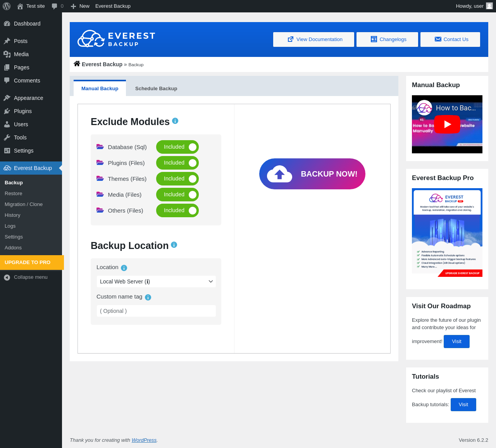Toggle Plugins (Files) Included switch
The height and width of the screenshot is (448, 496).
[177, 163]
